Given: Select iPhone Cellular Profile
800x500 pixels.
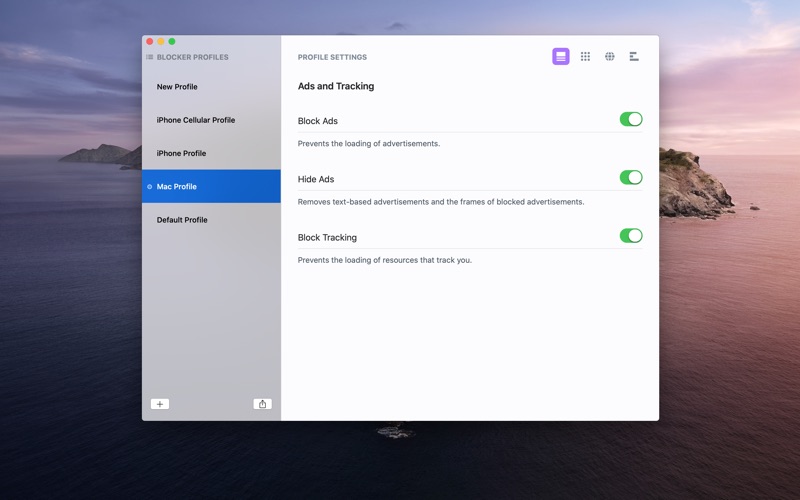Looking at the screenshot, I should point(211,120).
